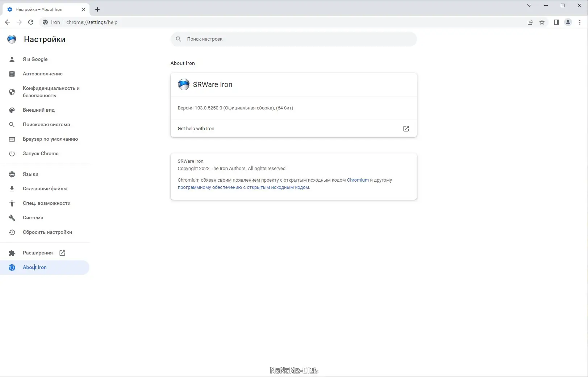
Task: Open the 'Автозаполнение' settings section
Action: point(45,74)
